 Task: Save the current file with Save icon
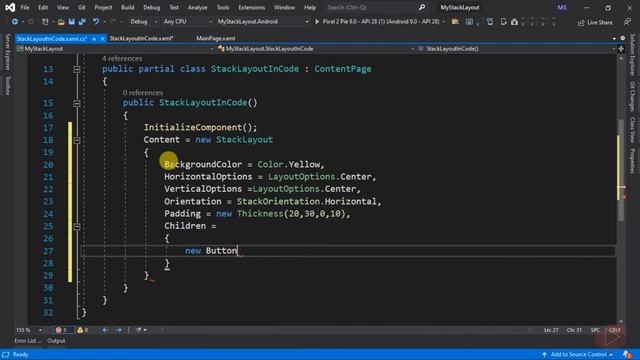pyautogui.click(x=71, y=22)
